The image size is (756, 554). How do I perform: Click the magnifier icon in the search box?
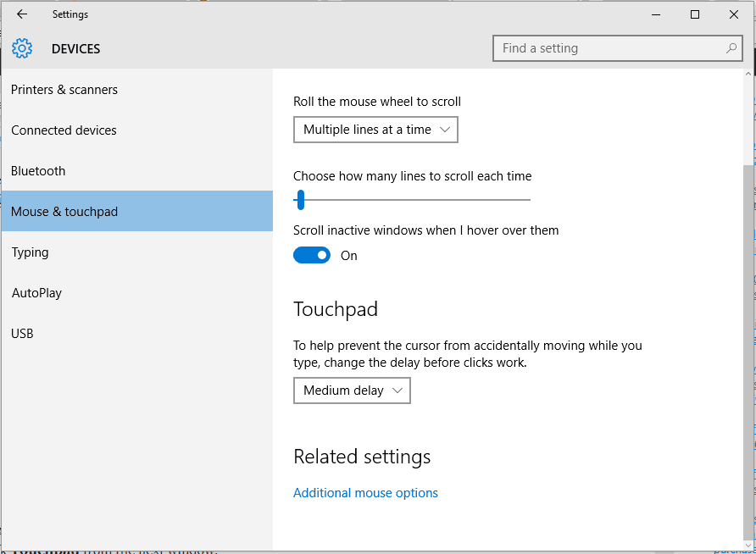[731, 48]
